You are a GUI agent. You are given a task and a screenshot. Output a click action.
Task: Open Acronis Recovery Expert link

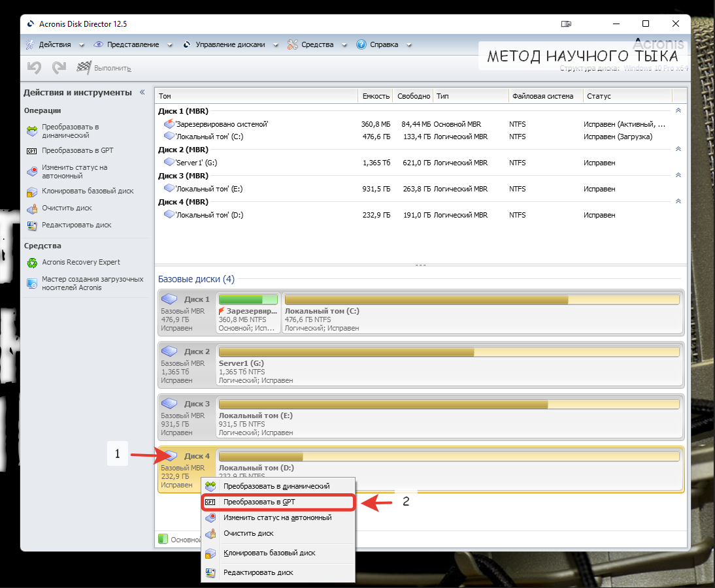(80, 262)
